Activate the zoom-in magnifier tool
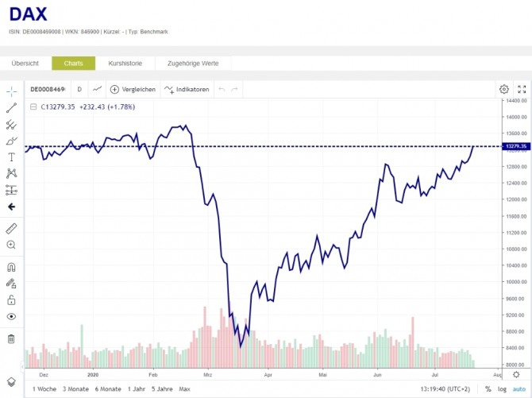The image size is (532, 398). (11, 245)
